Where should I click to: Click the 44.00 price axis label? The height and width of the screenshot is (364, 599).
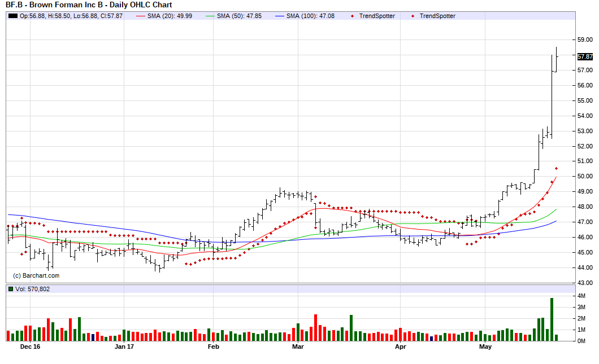pos(585,267)
